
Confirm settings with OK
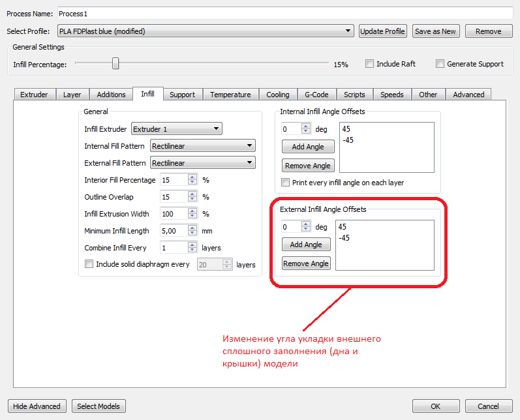pyautogui.click(x=436, y=406)
